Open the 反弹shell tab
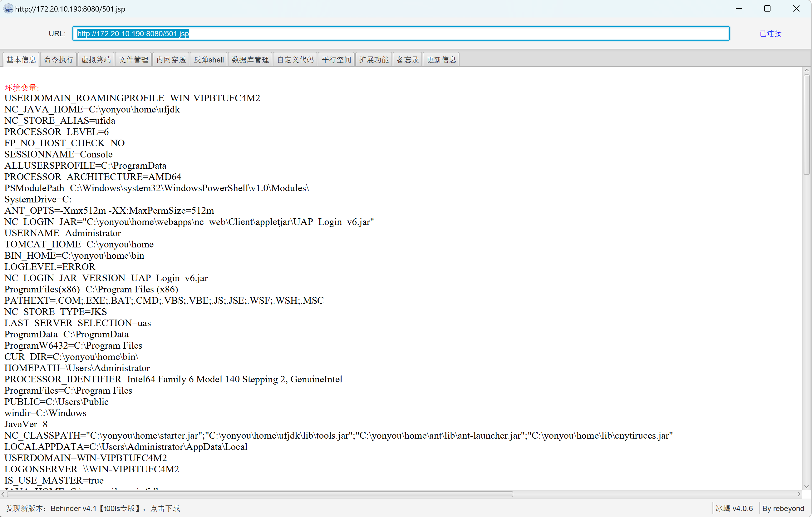The width and height of the screenshot is (812, 517). (209, 60)
